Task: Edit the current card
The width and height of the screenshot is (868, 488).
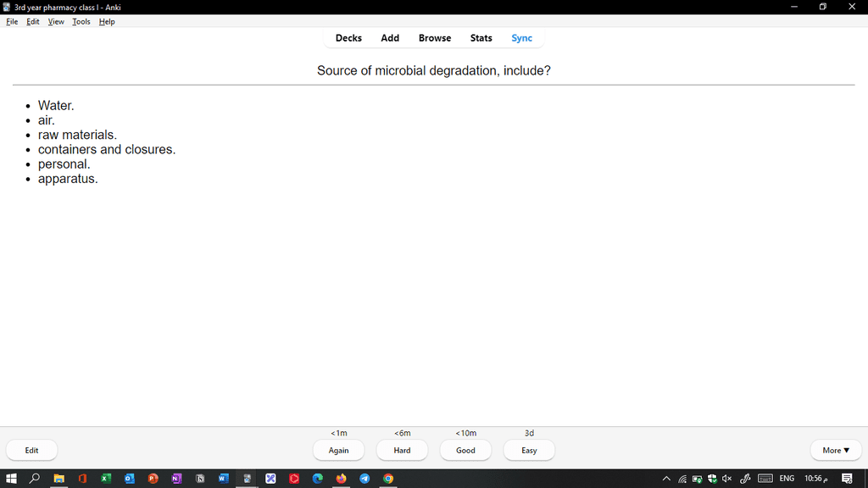Action: point(31,451)
